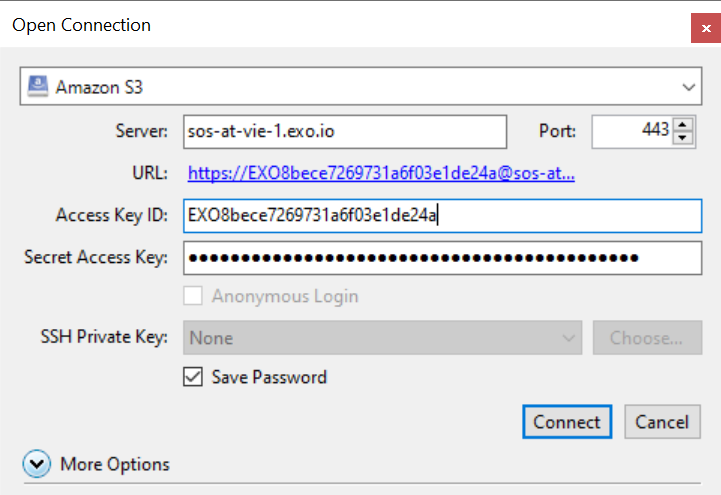Click the Secret Access Key field
Viewport: 721px width, 495px height.
[443, 258]
